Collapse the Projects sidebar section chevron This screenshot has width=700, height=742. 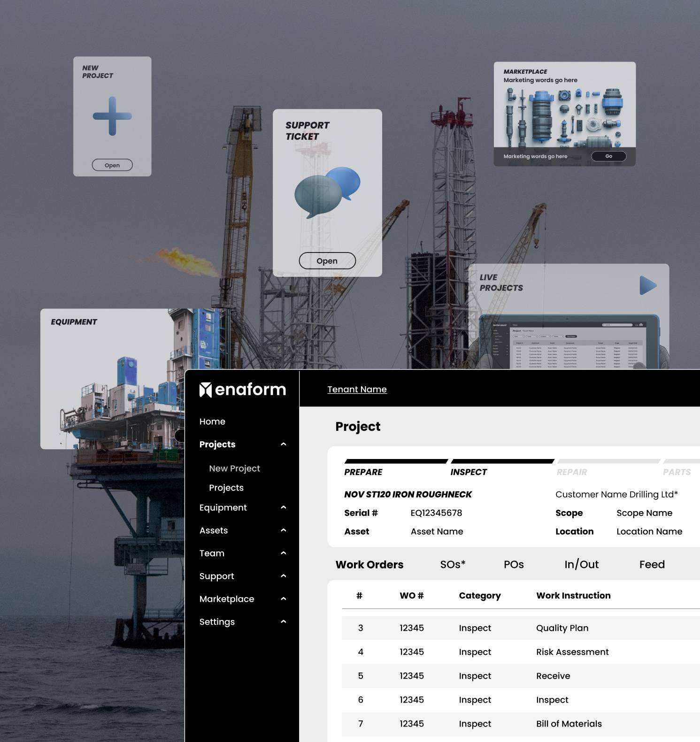point(283,444)
